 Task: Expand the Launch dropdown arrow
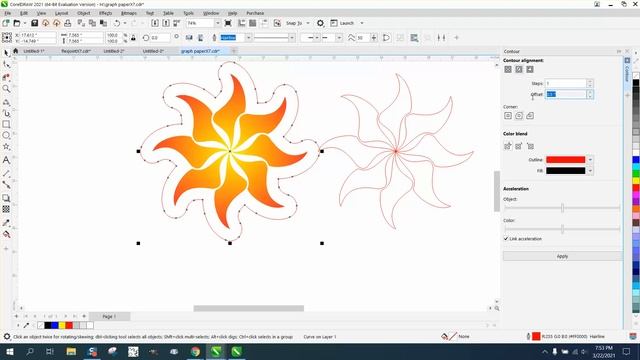(362, 23)
